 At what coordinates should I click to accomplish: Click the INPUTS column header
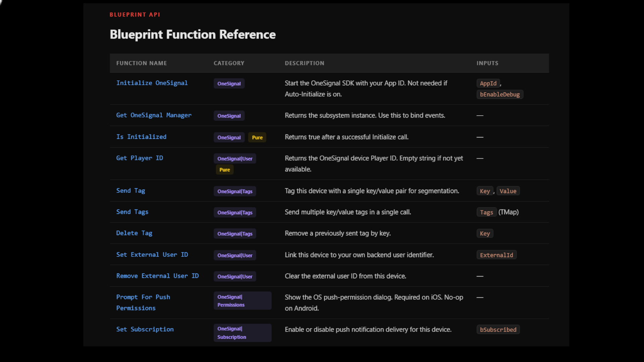pyautogui.click(x=487, y=63)
